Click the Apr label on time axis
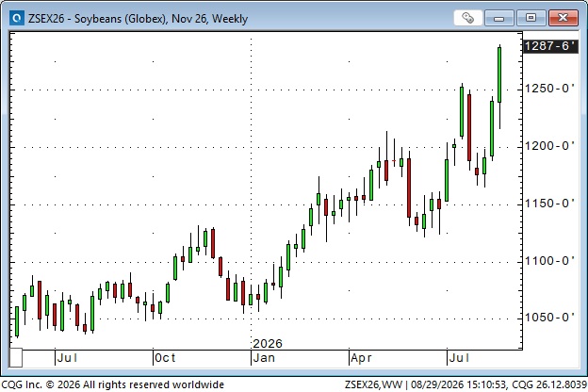 point(361,358)
